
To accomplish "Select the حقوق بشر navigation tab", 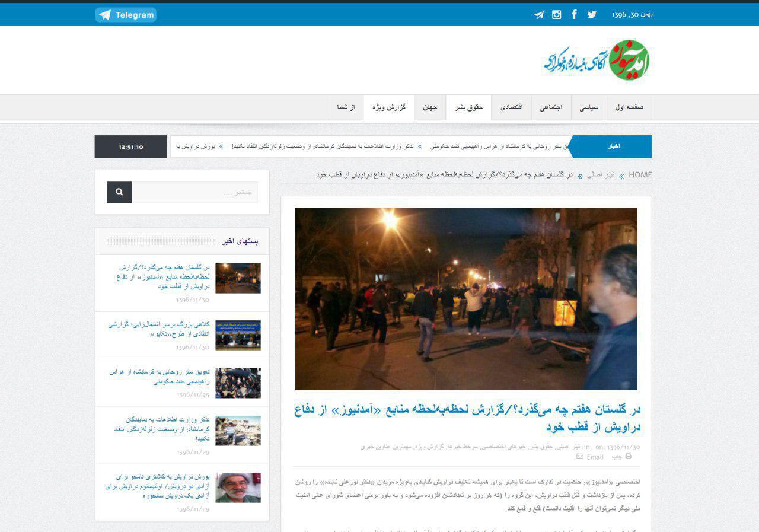I will 469,107.
